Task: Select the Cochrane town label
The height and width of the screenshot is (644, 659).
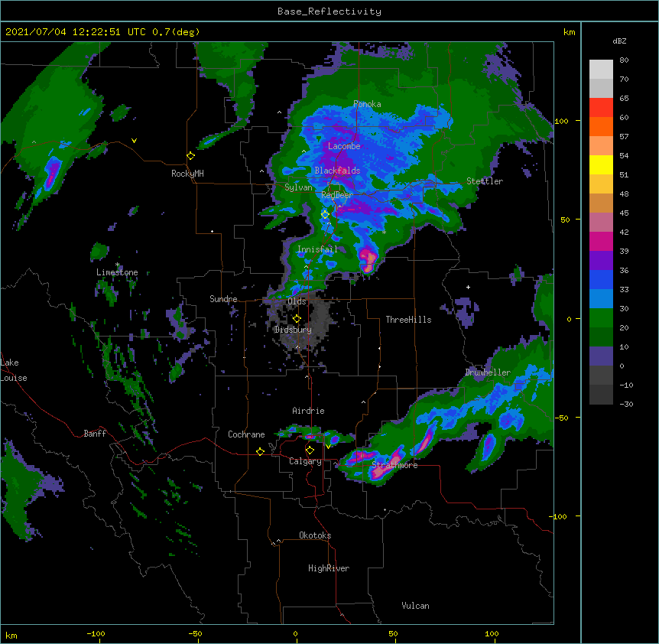Action: tap(246, 434)
